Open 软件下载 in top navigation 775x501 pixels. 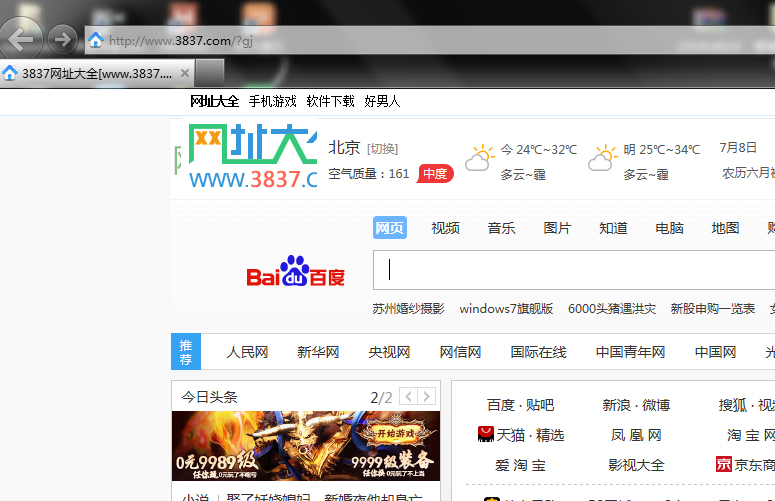click(x=330, y=101)
